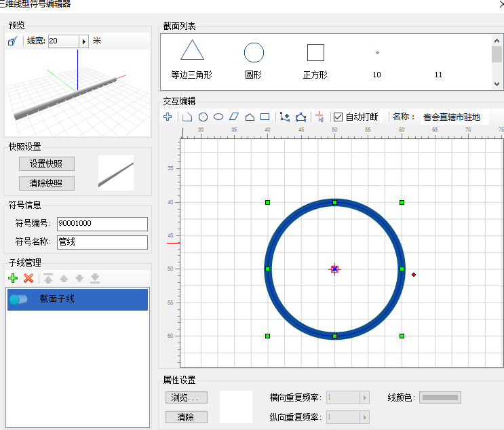
Task: Click the 符号名称 field 管线
Action: coord(102,242)
